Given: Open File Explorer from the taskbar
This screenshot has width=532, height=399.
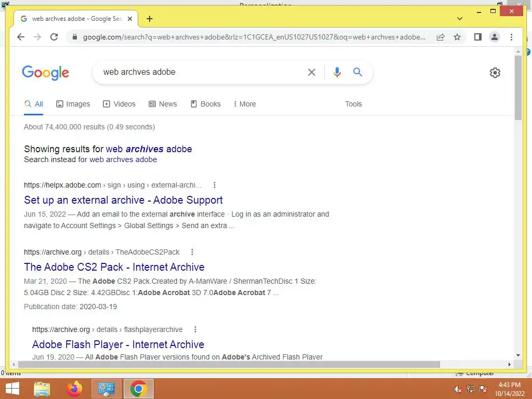Looking at the screenshot, I should [x=42, y=389].
